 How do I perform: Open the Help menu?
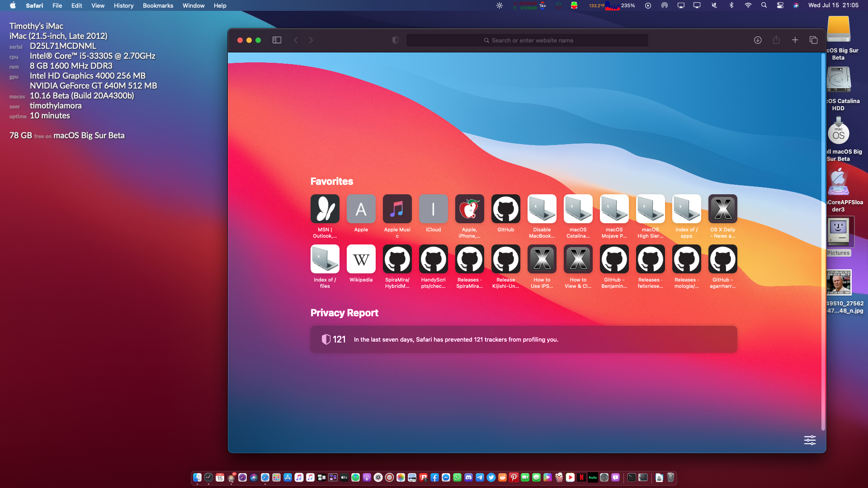pos(220,5)
